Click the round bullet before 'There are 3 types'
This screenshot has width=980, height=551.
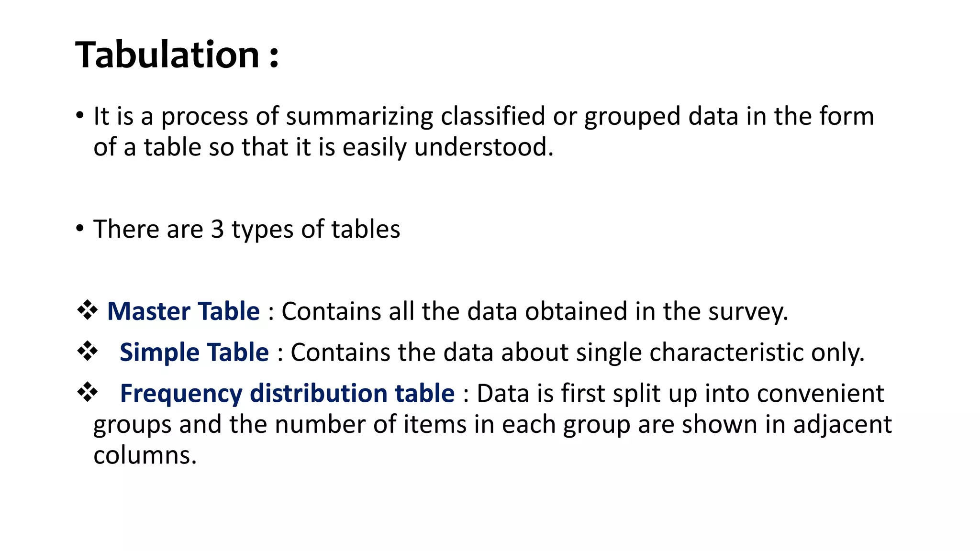[x=80, y=229]
